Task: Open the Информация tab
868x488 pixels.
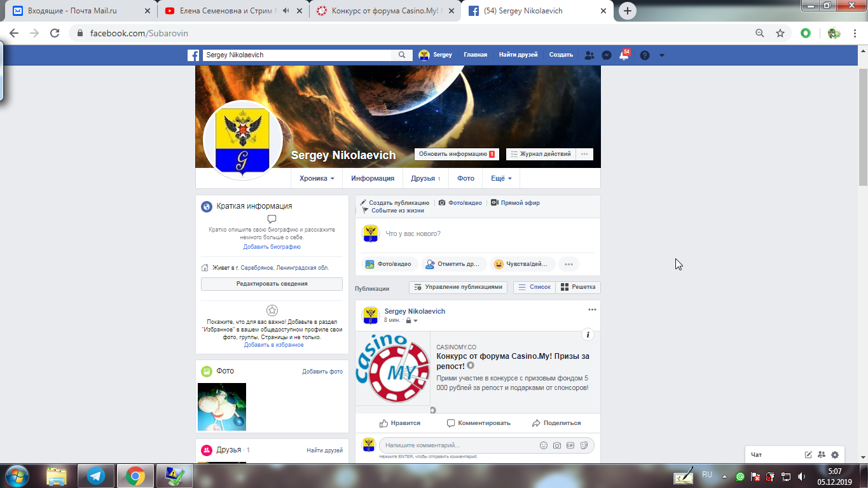Action: (x=373, y=178)
